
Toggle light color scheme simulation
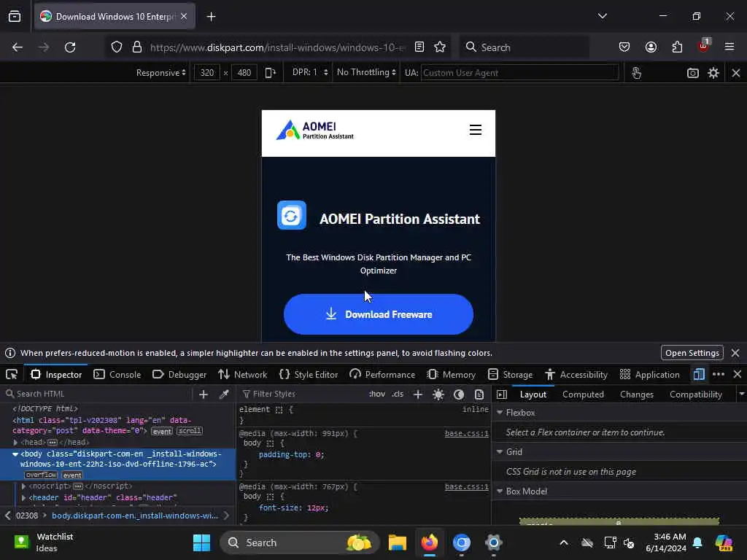point(438,394)
